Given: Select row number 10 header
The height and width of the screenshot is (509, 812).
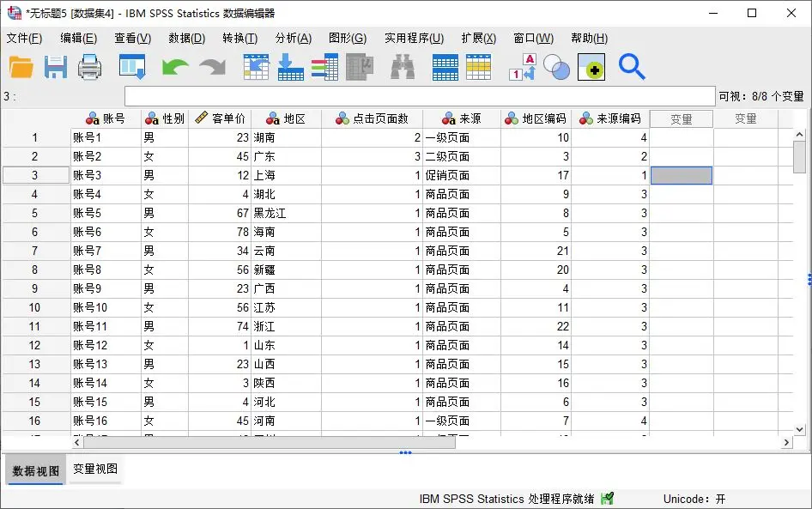Looking at the screenshot, I should (34, 307).
